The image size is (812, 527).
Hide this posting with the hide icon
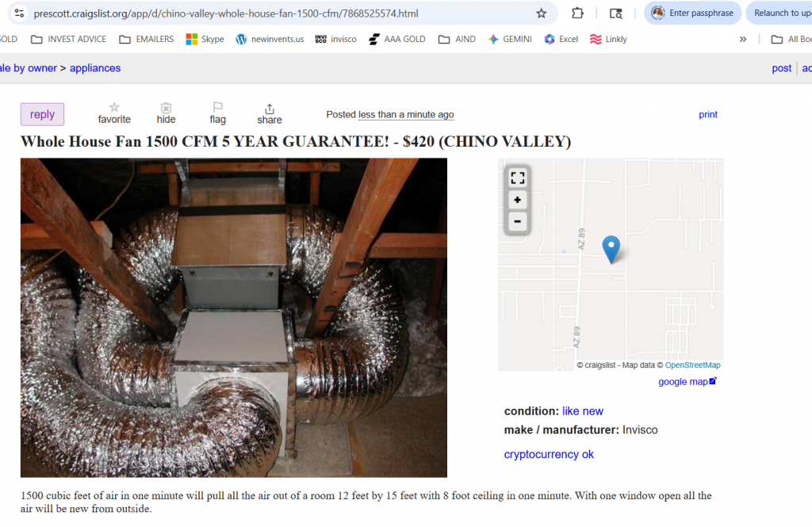[x=166, y=113]
